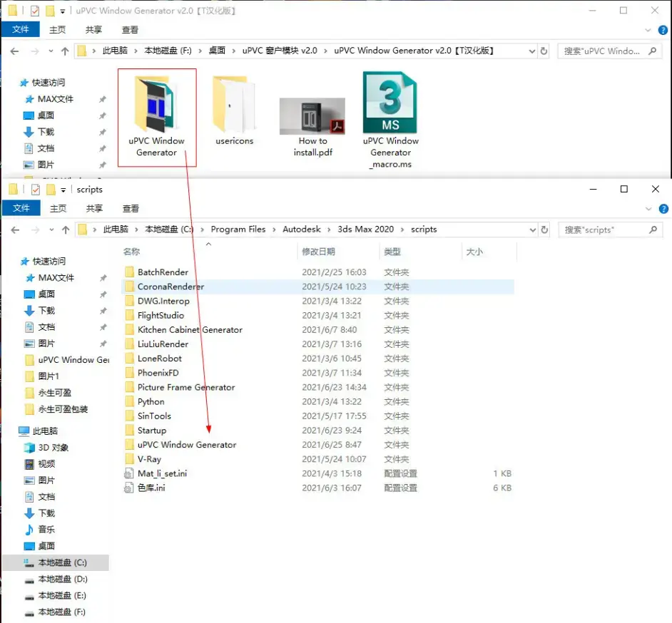Switch to 共享 tab in scripts window
The image size is (672, 623).
point(94,209)
